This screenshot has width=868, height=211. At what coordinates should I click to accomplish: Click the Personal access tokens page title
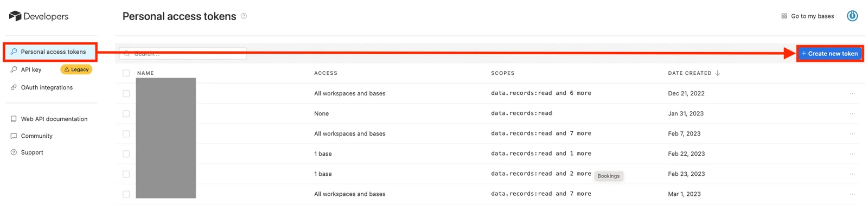tap(179, 16)
